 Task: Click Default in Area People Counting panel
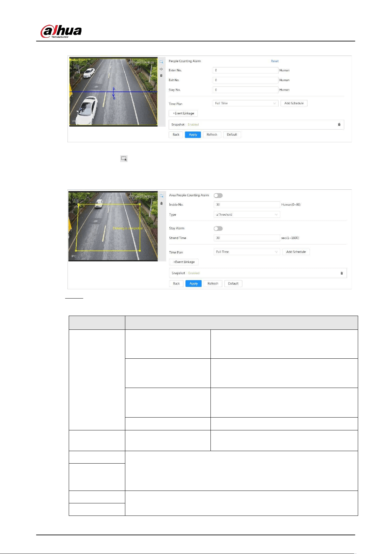tap(233, 283)
